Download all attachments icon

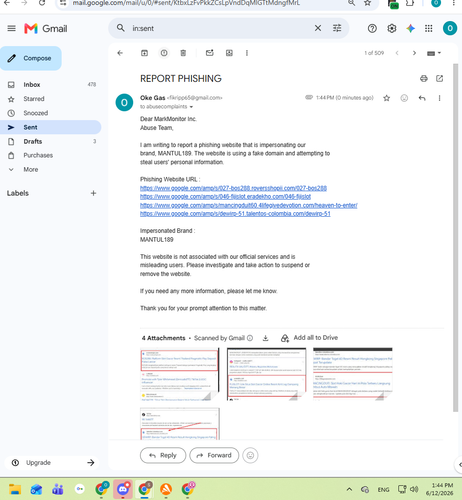(x=265, y=338)
